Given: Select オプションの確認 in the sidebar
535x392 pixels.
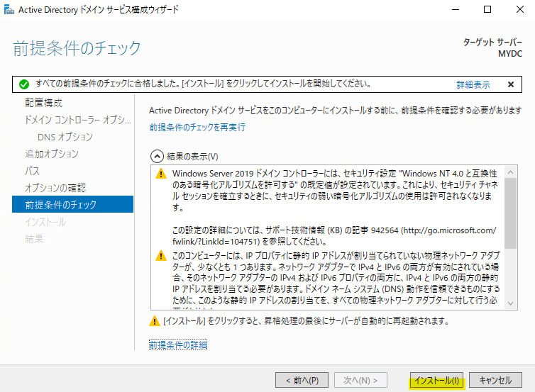Looking at the screenshot, I should (55, 188).
